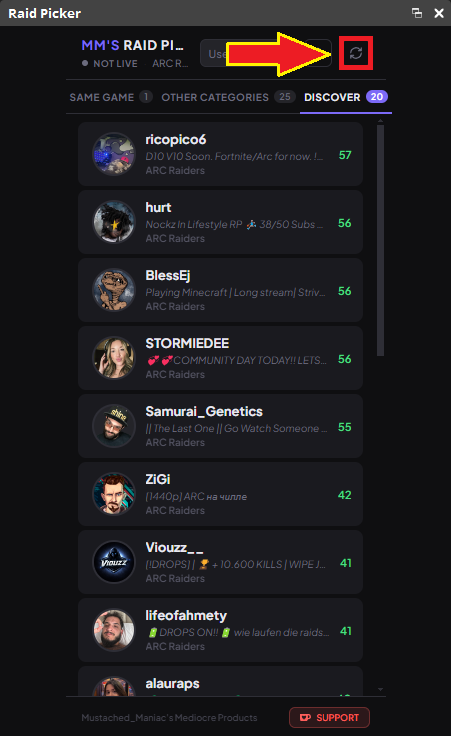
Task: Click the Support button
Action: (329, 717)
